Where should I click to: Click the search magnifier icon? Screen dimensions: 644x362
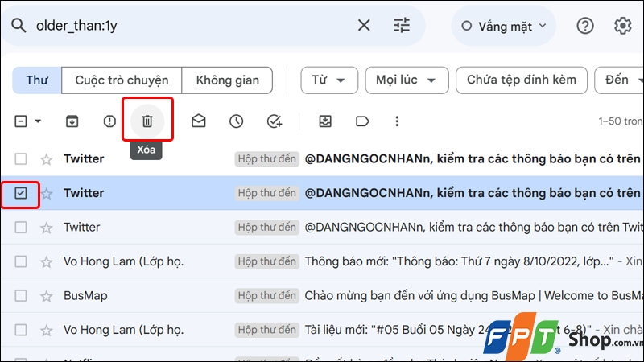point(19,26)
